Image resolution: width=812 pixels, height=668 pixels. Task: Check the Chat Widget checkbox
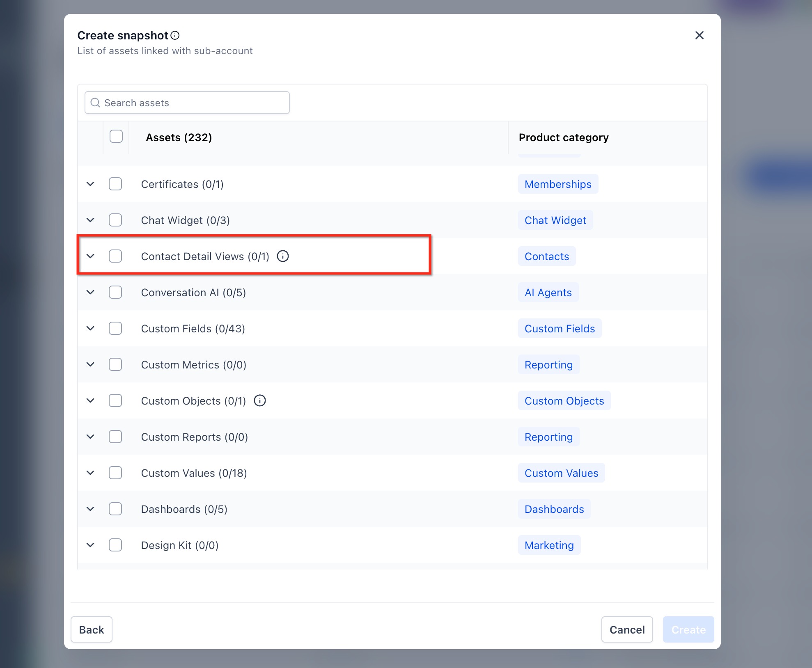115,220
